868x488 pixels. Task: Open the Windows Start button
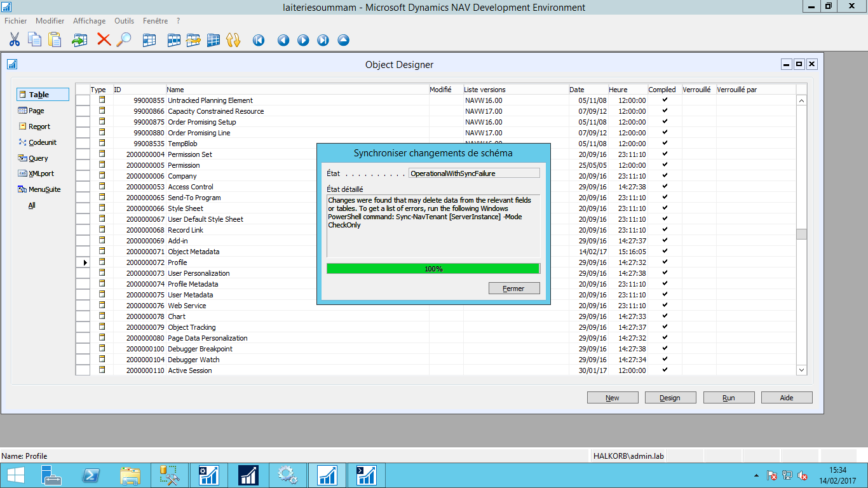click(x=16, y=475)
